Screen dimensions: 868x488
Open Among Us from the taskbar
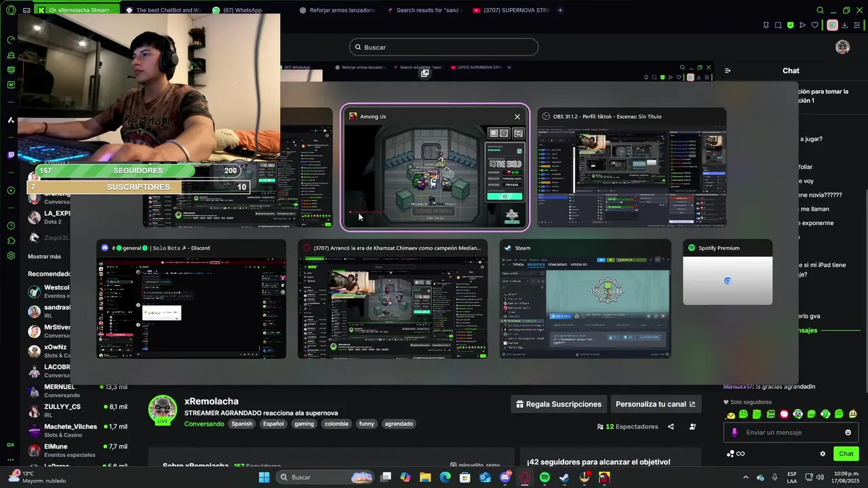pos(604,477)
